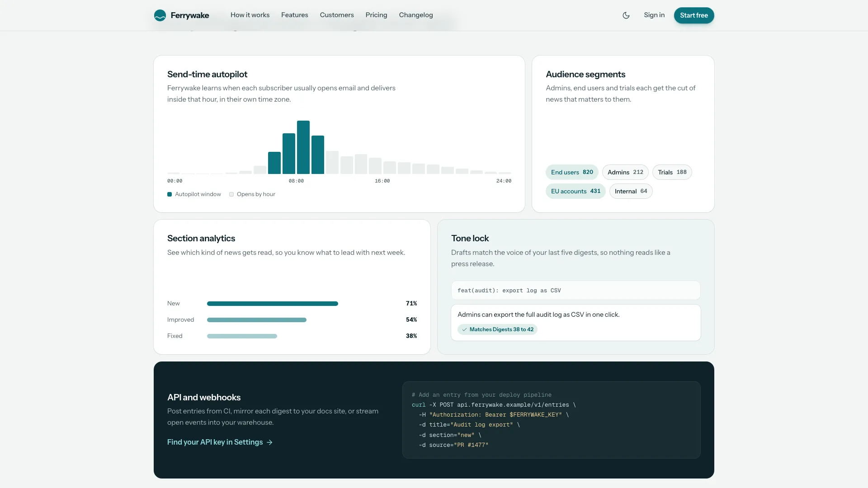Click the section="new" code line
The height and width of the screenshot is (488, 868).
click(450, 435)
